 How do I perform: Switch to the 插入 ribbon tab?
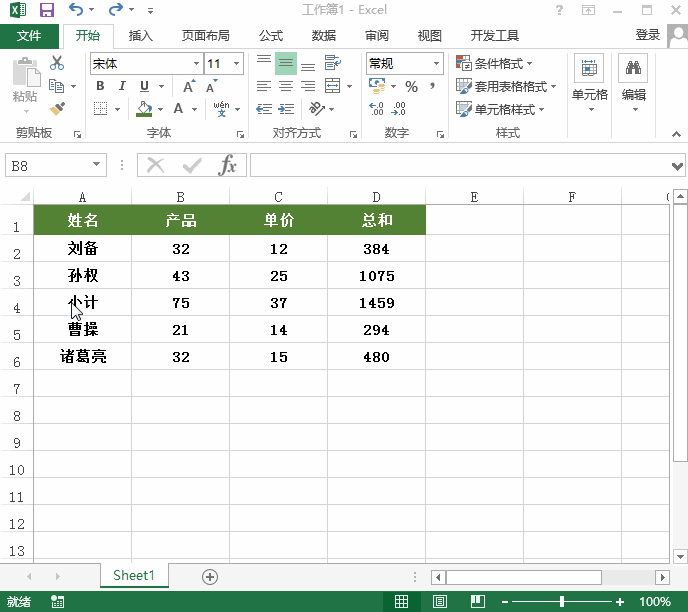[141, 36]
